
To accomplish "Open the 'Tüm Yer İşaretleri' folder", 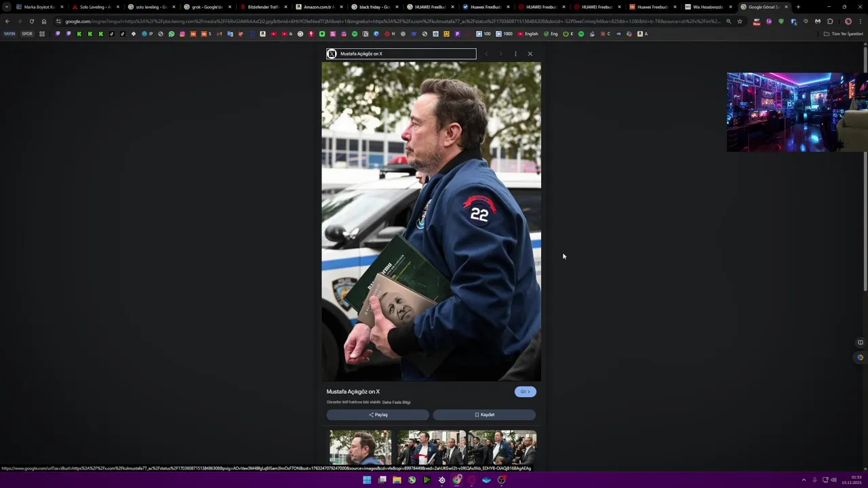I will pos(844,34).
